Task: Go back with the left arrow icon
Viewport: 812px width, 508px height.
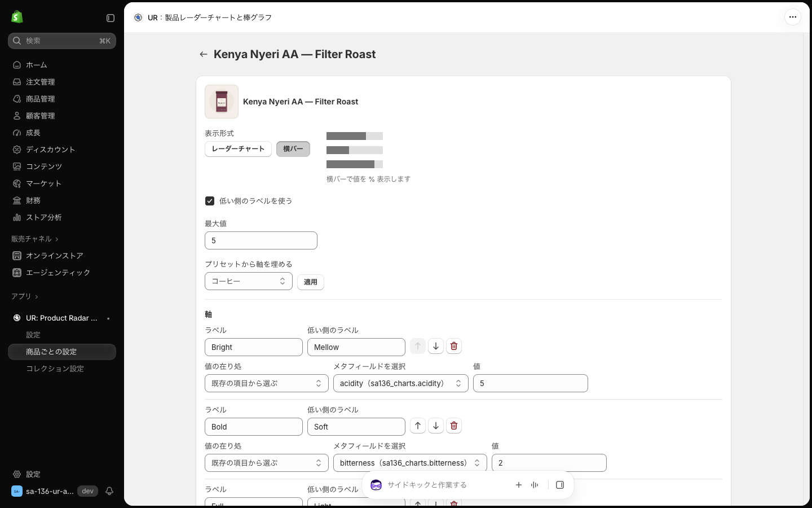Action: tap(204, 54)
